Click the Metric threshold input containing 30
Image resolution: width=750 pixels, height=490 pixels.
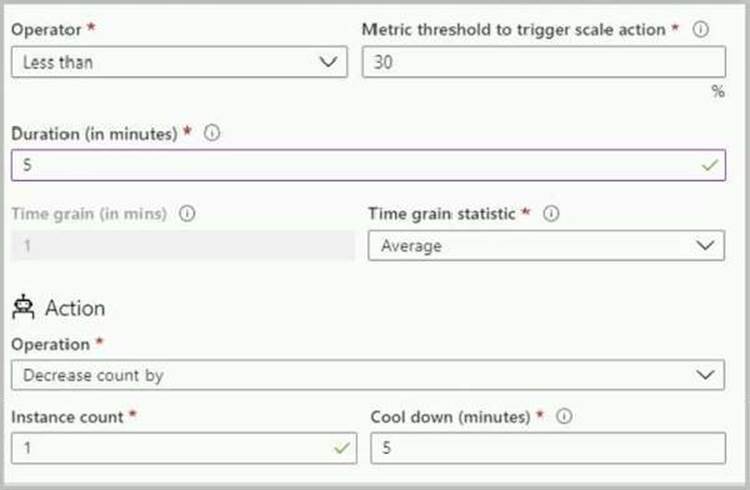[x=543, y=62]
